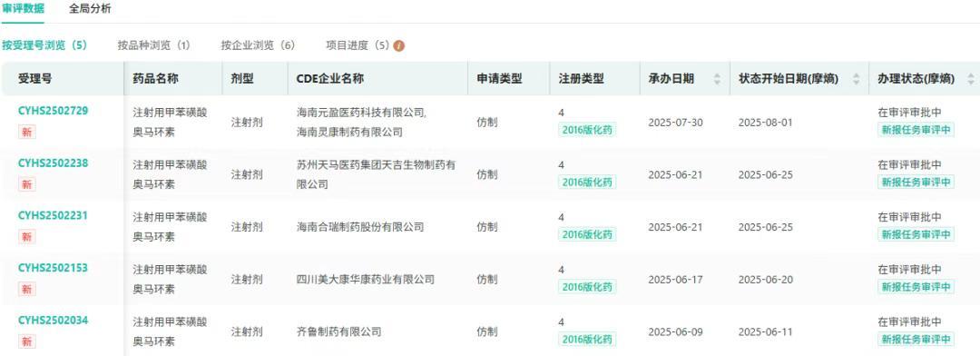Click 新报任务审评中 tag in CYHS2502238 row

click(916, 182)
